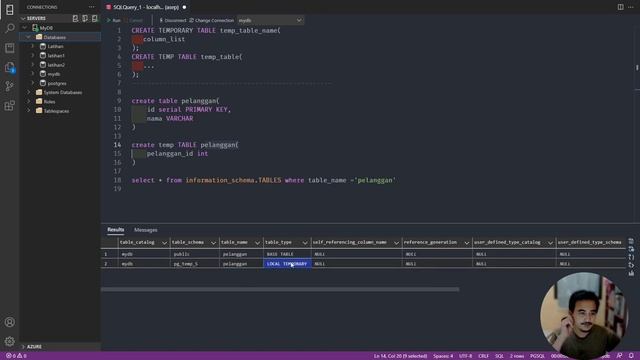Open reference_generation column filter dropdown

[x=467, y=243]
